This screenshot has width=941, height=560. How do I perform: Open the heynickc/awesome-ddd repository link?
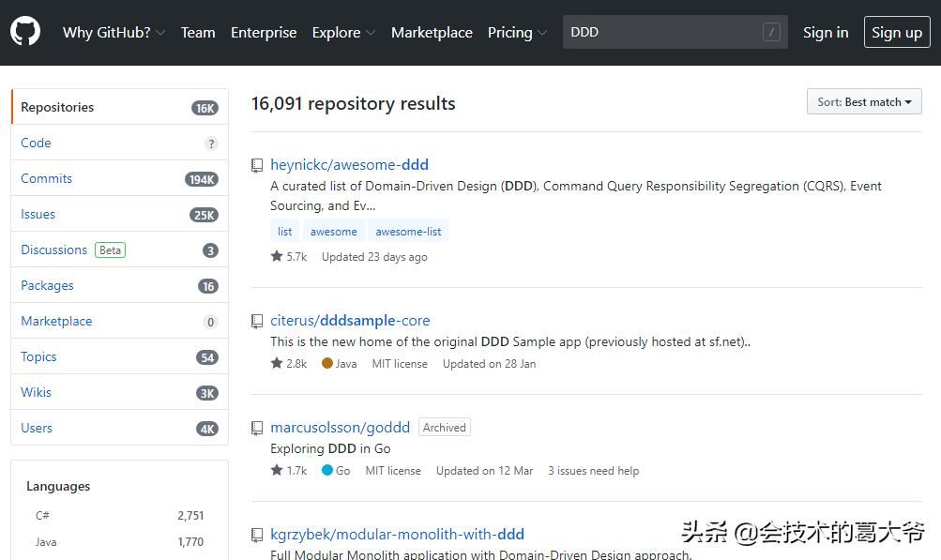coord(349,164)
